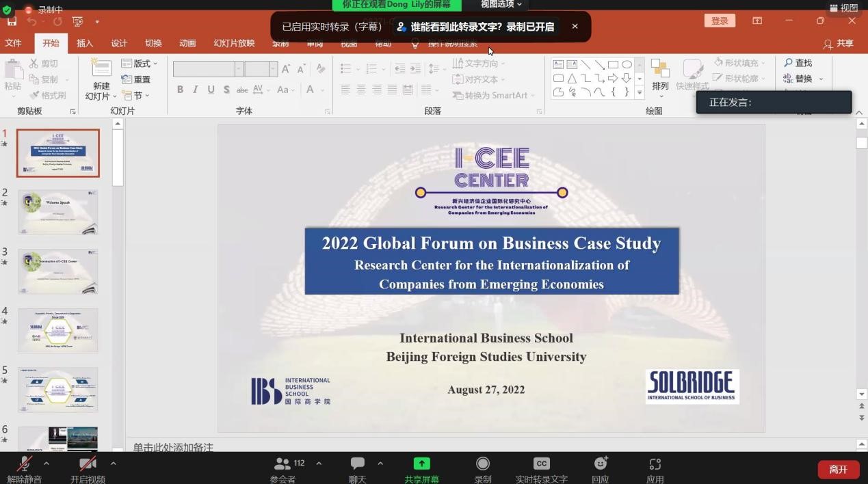Click the share screen icon in Zoom toolbar
The width and height of the screenshot is (868, 484).
pos(421,464)
